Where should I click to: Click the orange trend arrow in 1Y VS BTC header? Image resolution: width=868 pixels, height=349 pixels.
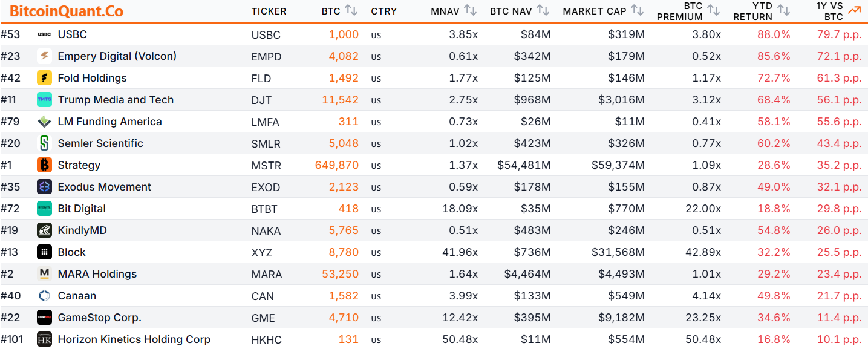coord(855,10)
